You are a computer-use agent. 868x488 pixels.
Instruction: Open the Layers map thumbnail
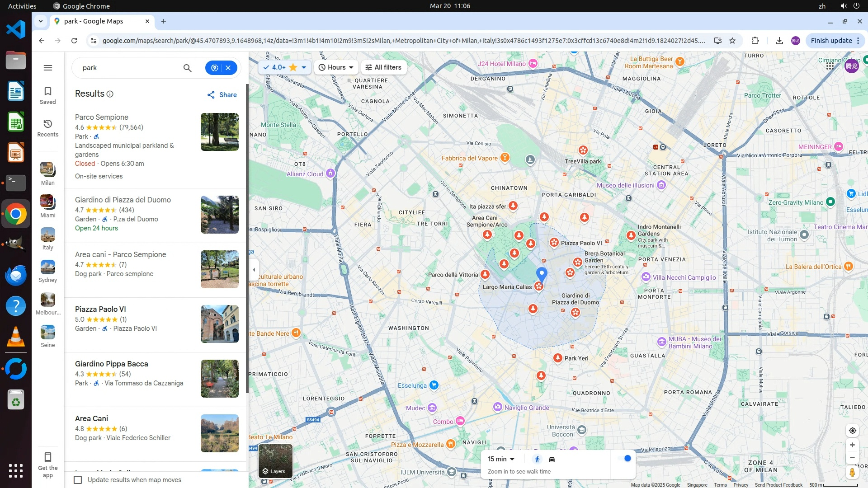point(275,461)
